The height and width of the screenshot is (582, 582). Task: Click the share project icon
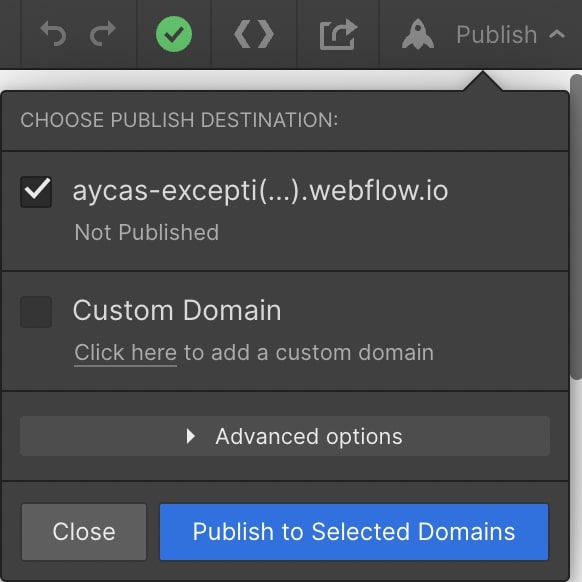point(338,34)
